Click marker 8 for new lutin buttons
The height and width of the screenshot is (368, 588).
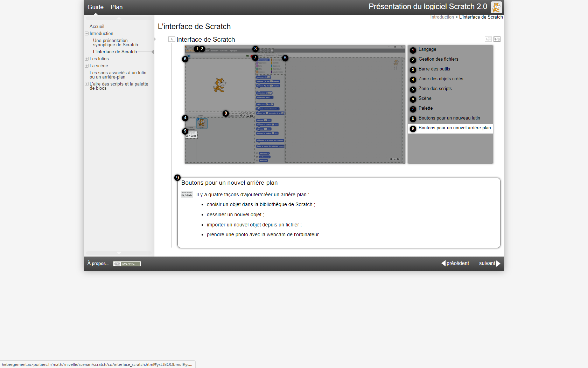pyautogui.click(x=226, y=113)
